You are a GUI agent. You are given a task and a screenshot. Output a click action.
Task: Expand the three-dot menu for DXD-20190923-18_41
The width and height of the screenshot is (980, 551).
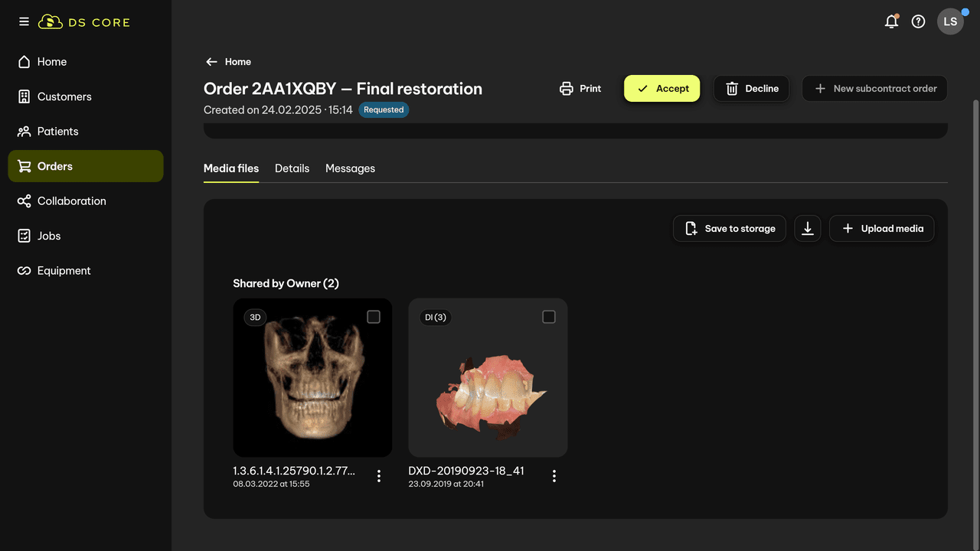554,476
